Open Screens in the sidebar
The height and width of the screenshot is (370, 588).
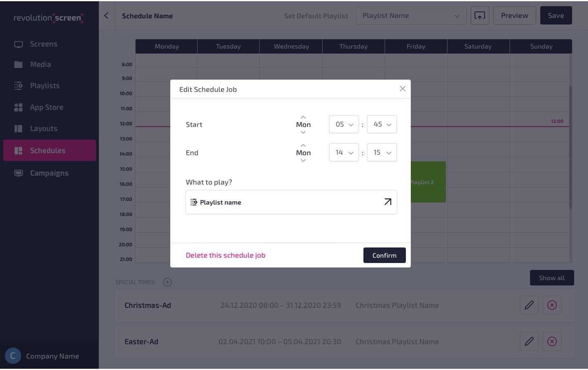click(49, 44)
